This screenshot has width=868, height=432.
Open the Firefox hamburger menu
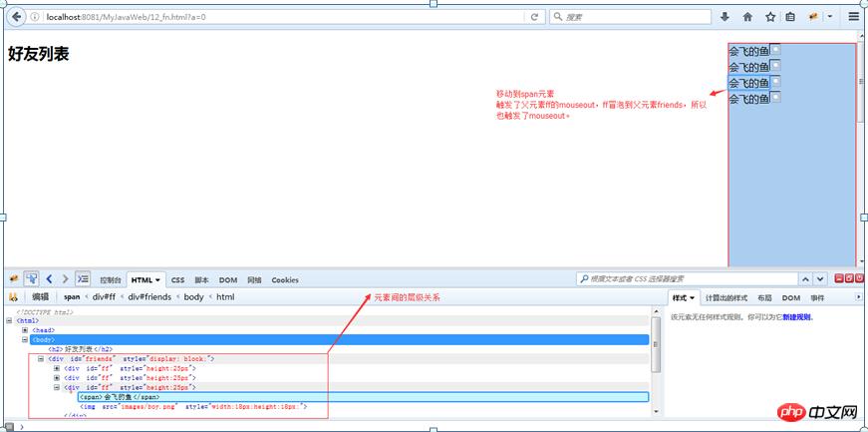click(854, 17)
